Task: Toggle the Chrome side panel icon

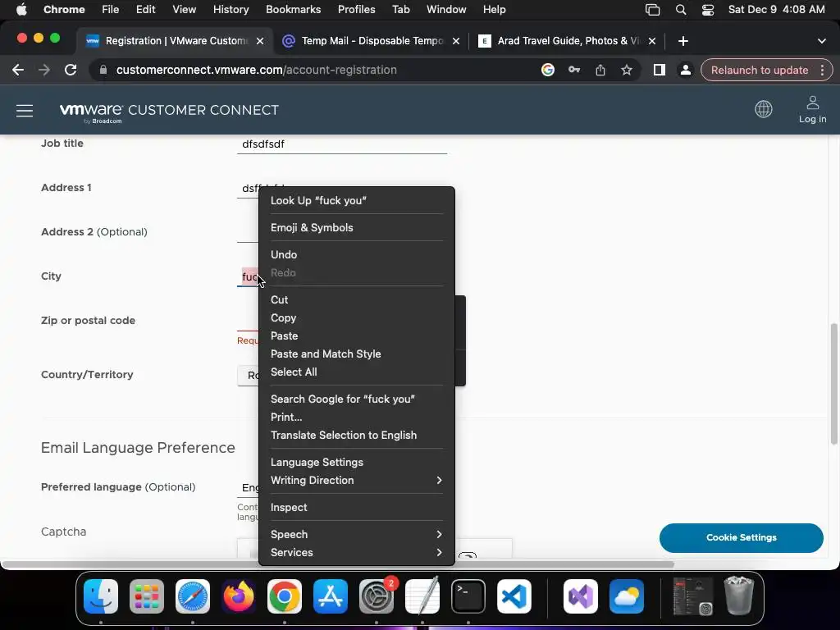Action: coord(659,71)
